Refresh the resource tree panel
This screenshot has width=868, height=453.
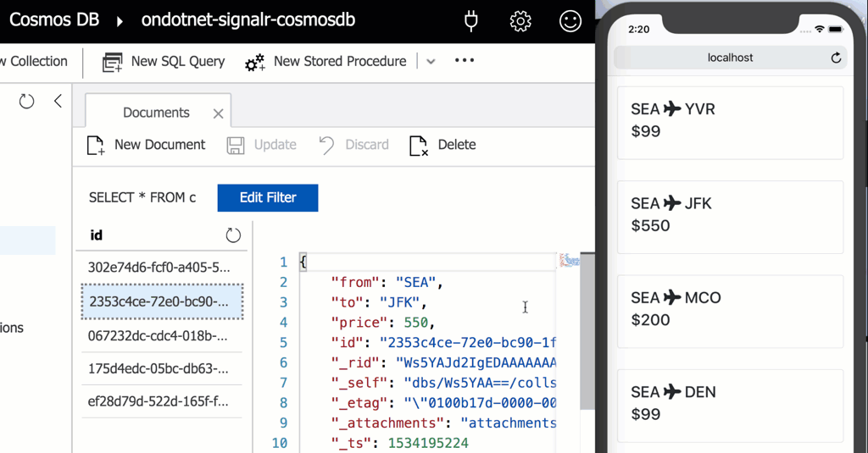(26, 102)
